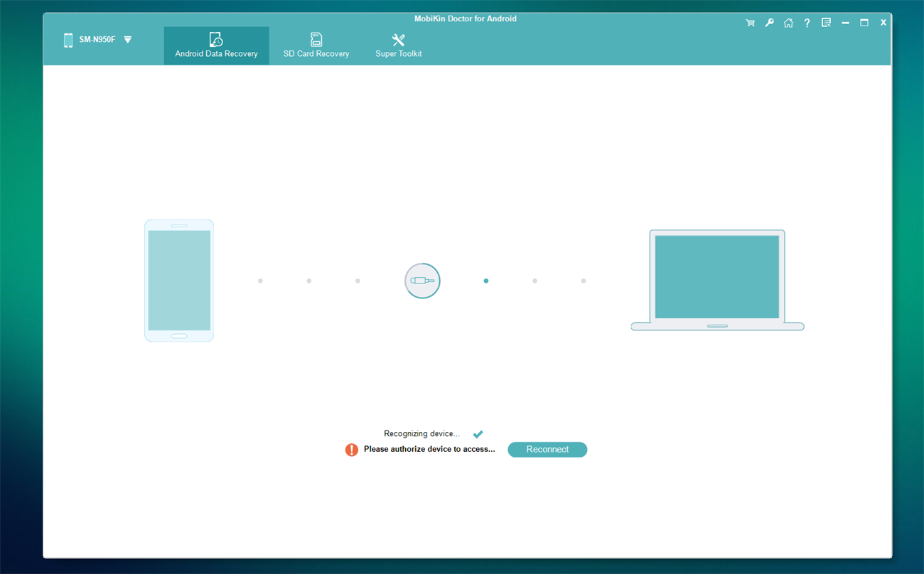The height and width of the screenshot is (574, 924).
Task: Click the Reconnect button
Action: coord(547,450)
